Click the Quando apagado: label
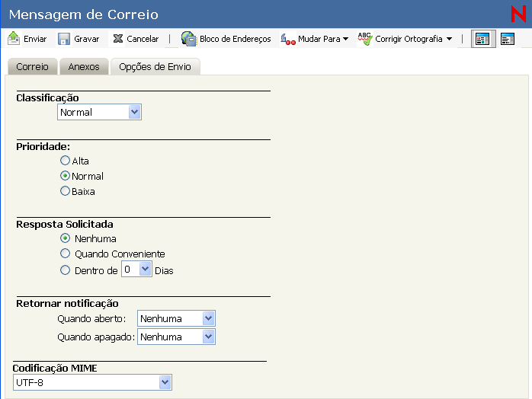Image resolution: width=532 pixels, height=399 pixels. pos(96,337)
